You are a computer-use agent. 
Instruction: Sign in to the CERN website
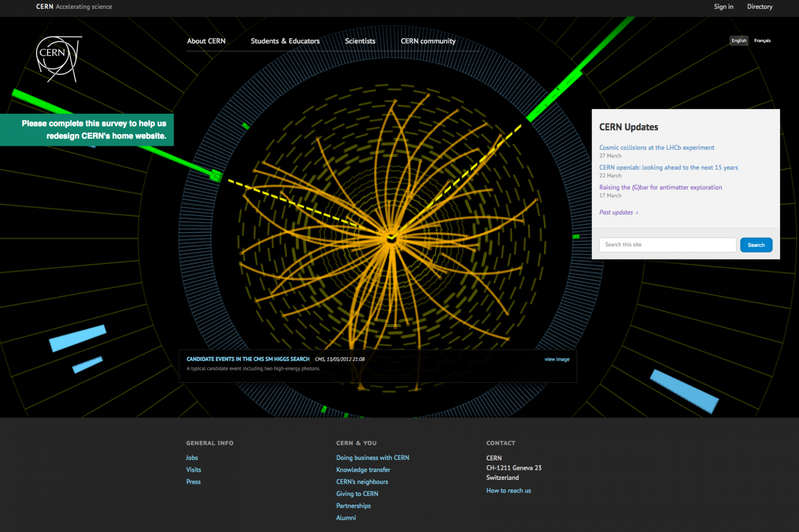[723, 7]
